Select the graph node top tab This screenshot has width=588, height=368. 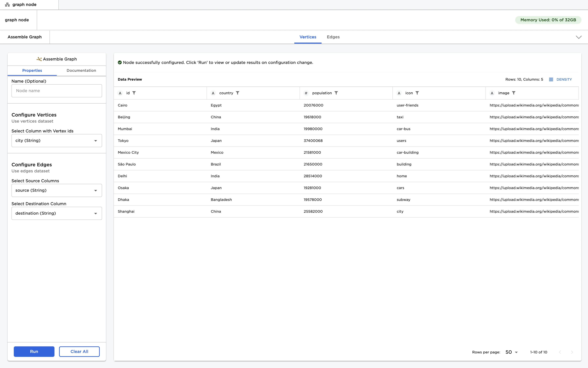click(x=24, y=5)
